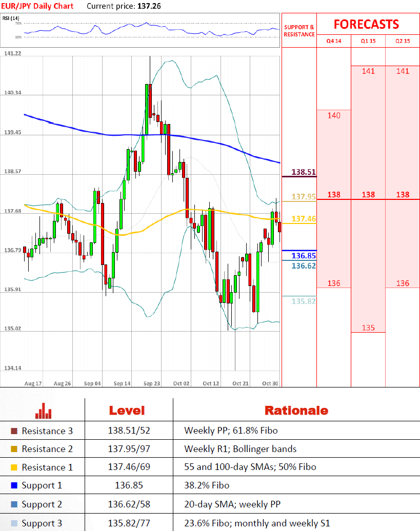Click the 'FORECASTS' heading

367,25
